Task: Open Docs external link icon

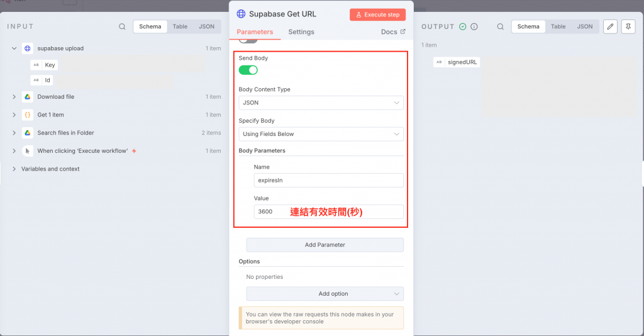Action: click(x=403, y=31)
